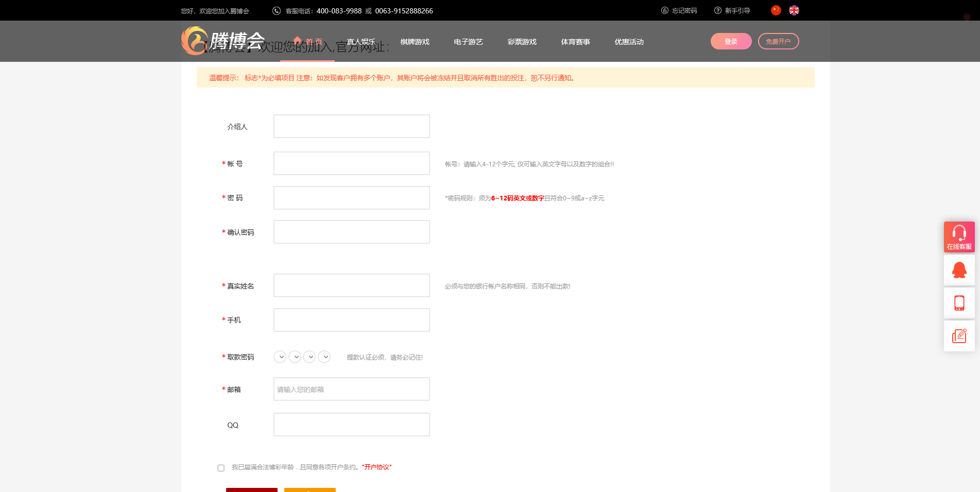Focus the 真实姓名 input field

coord(352,285)
